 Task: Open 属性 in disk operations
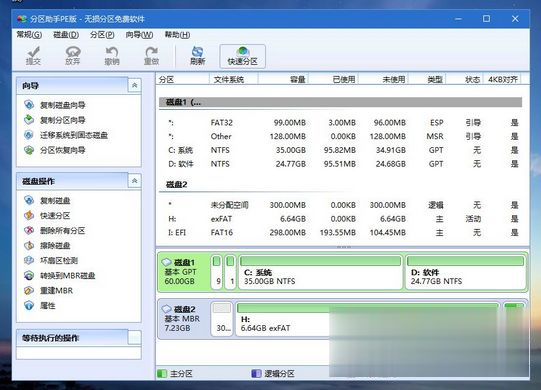[x=47, y=305]
